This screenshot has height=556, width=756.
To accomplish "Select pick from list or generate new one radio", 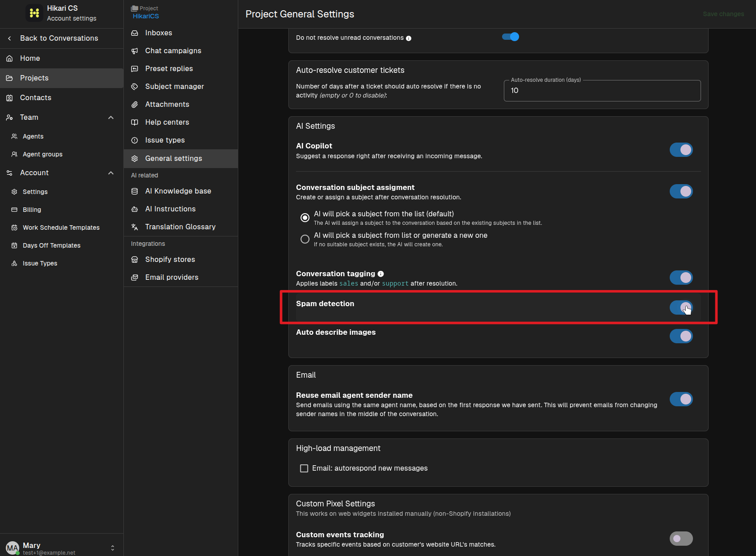I will click(x=305, y=239).
